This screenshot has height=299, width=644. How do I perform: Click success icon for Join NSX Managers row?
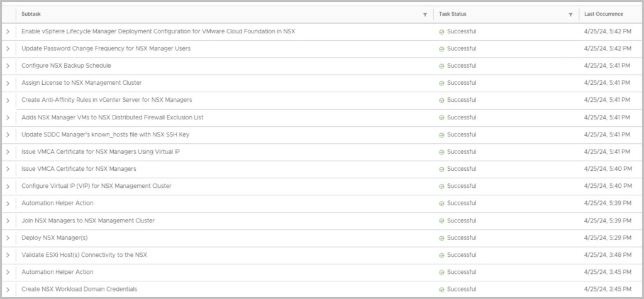click(441, 220)
